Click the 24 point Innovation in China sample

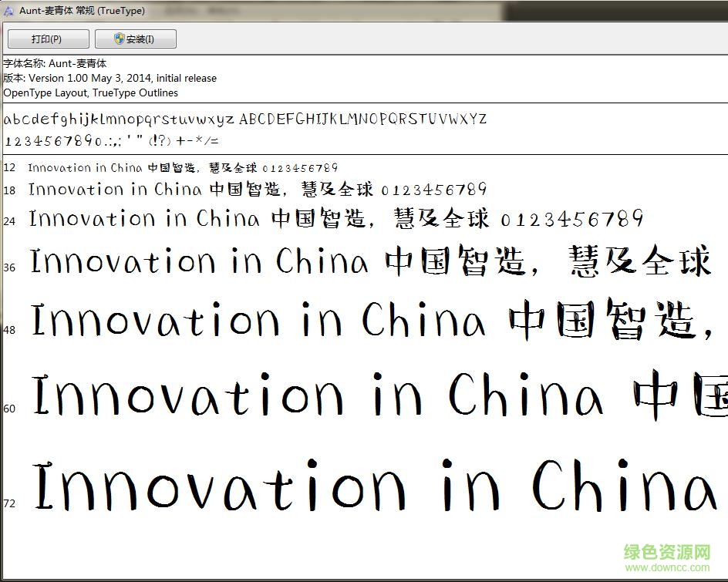coord(336,218)
